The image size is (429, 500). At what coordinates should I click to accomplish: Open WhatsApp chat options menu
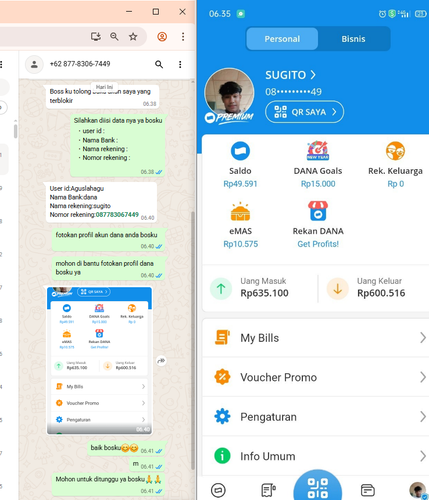click(180, 64)
